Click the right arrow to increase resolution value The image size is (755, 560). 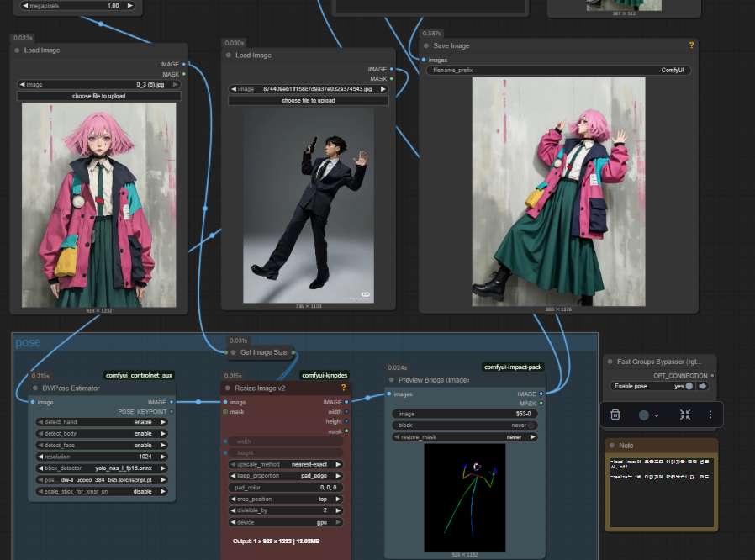pos(164,457)
